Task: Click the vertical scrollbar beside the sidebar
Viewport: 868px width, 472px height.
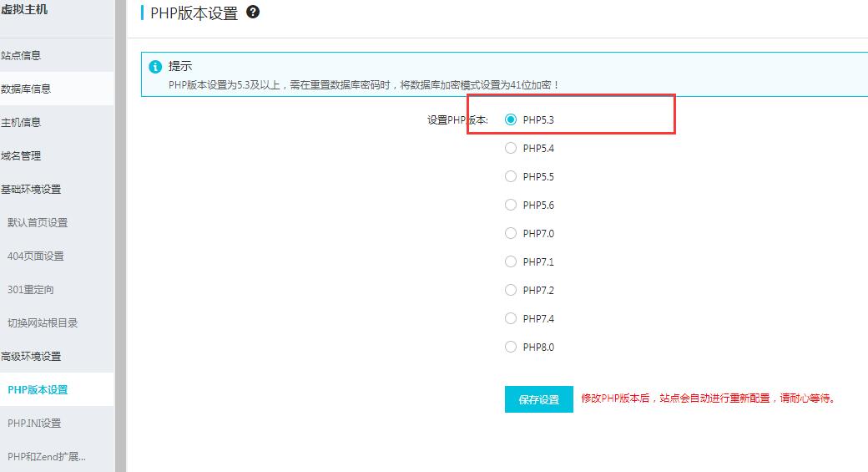Action: tap(120, 236)
